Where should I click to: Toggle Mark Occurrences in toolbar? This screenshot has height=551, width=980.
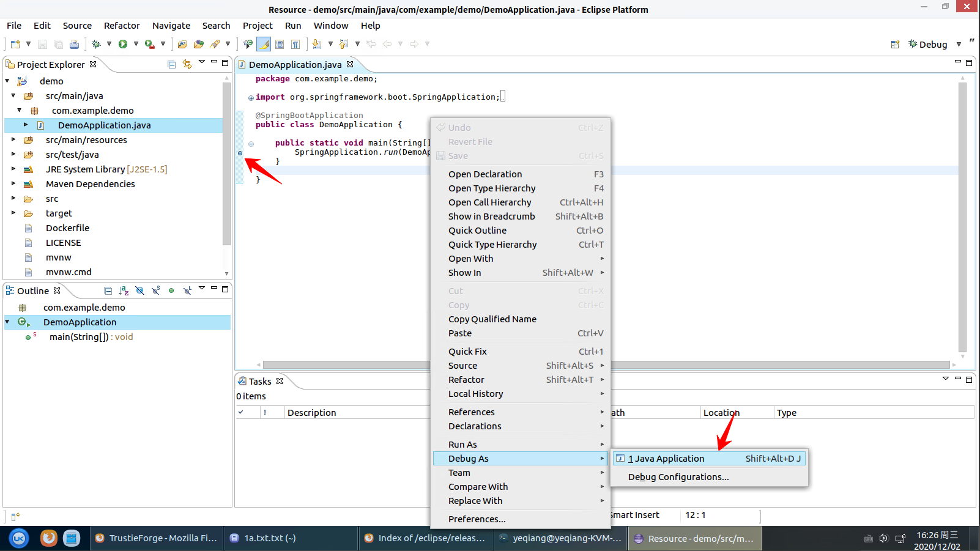(264, 44)
